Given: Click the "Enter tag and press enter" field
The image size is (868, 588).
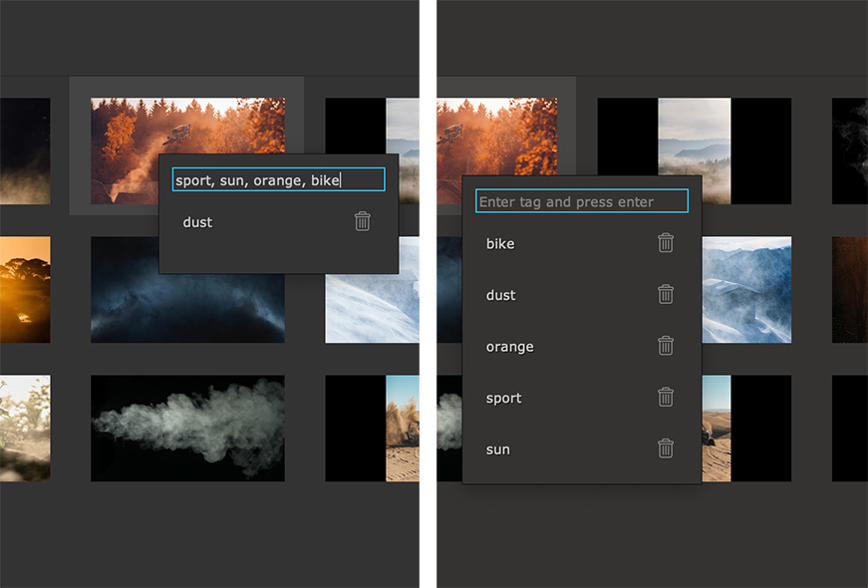Looking at the screenshot, I should click(582, 200).
